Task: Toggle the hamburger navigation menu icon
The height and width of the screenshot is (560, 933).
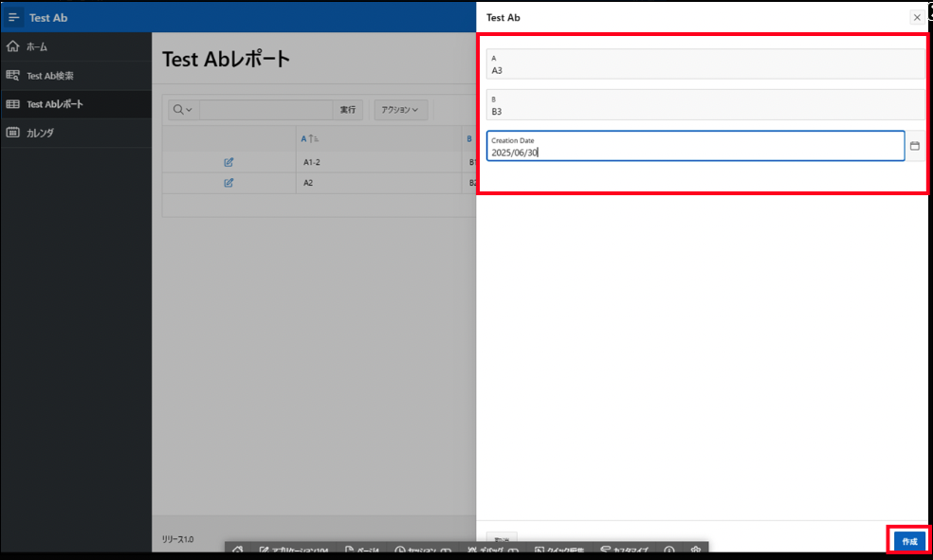Action: coord(13,18)
